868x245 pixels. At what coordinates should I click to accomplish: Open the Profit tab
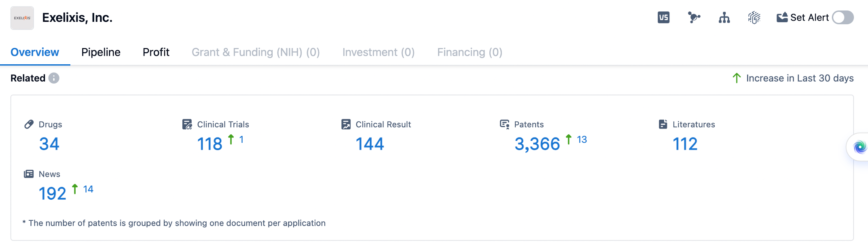pos(156,52)
